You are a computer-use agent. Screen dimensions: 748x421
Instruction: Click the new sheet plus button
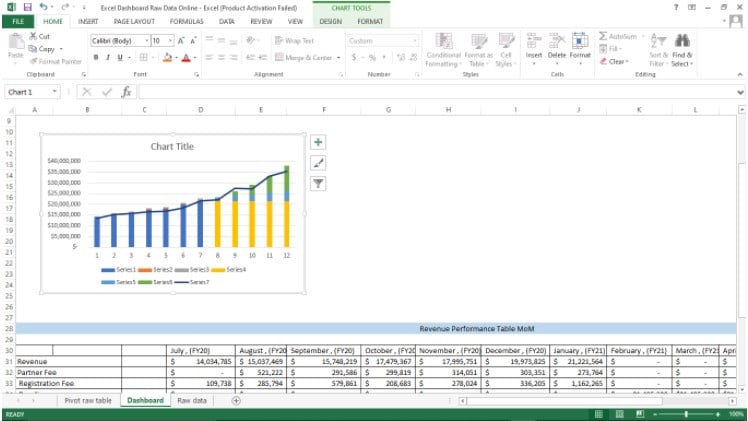point(236,400)
